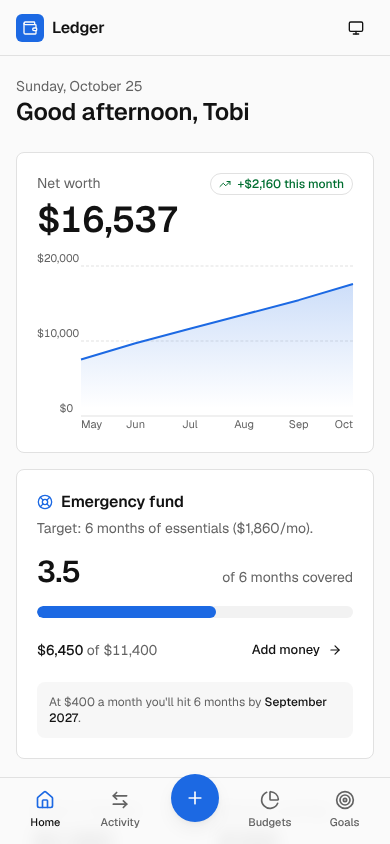Select the Goals tab label
The height and width of the screenshot is (844, 390).
point(344,822)
